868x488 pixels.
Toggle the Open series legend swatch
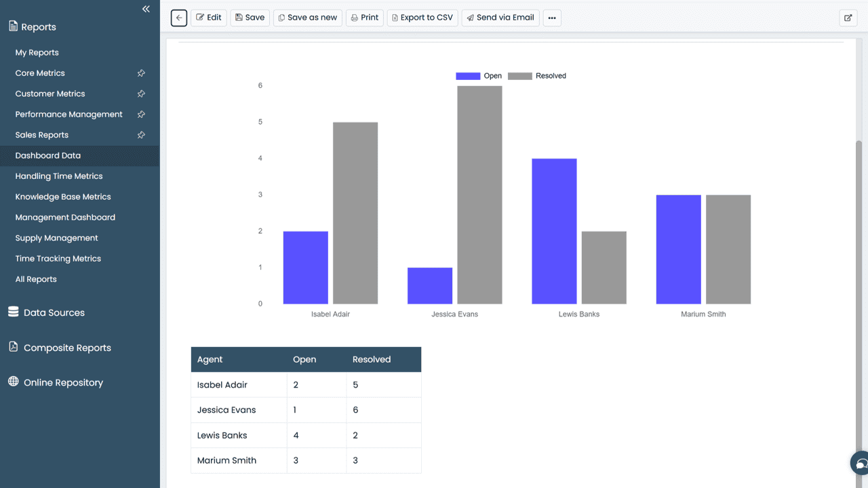(468, 76)
